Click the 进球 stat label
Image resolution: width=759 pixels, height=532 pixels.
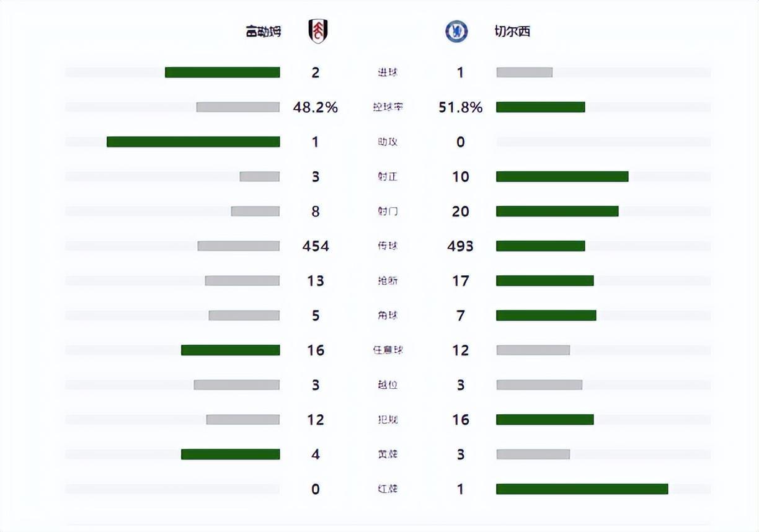pyautogui.click(x=387, y=73)
